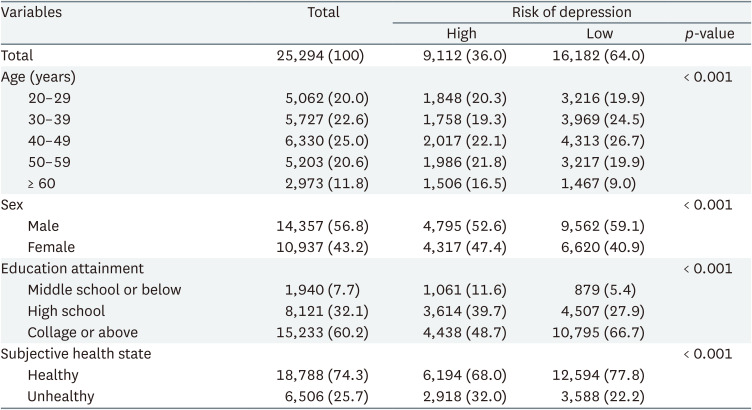
Task: Click the 'Age (years)' row label
Action: pyautogui.click(x=38, y=77)
